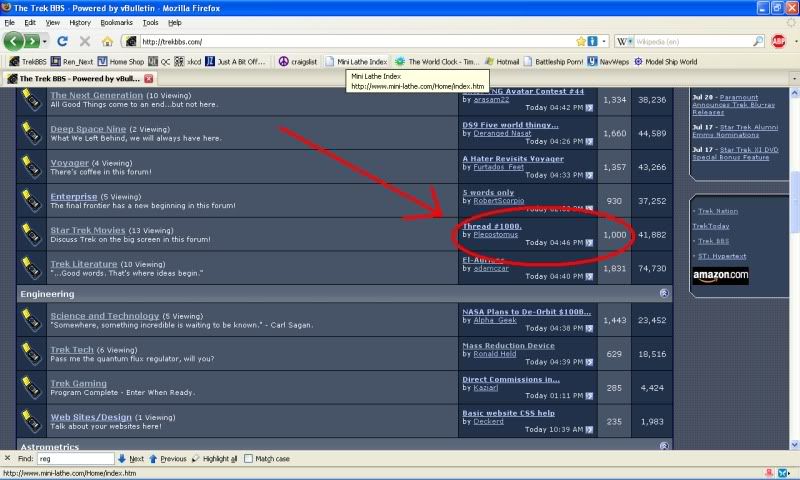Screen dimensions: 800x480
Task: Click Find Next button
Action: click(x=131, y=459)
